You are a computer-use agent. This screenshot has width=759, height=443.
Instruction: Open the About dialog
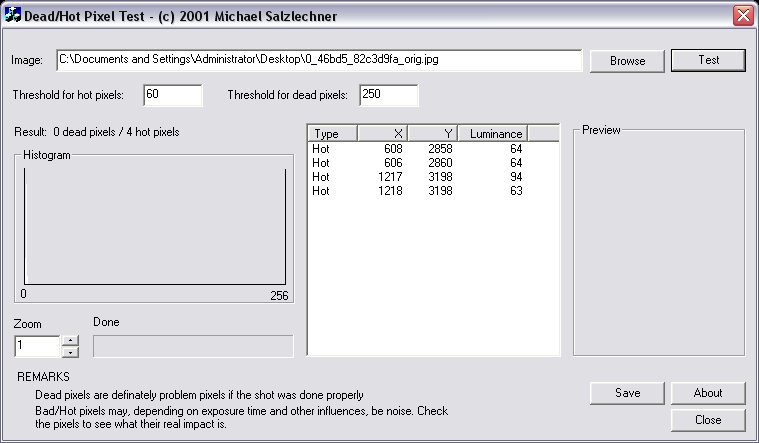(x=708, y=393)
